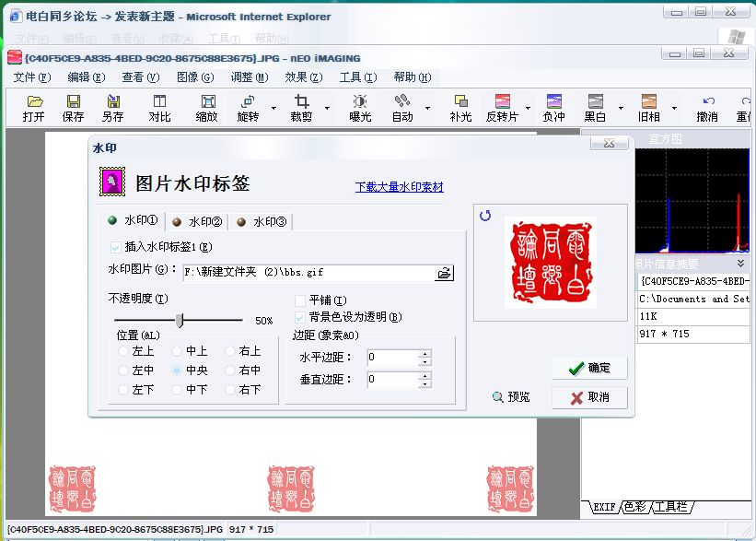Click the 撤消 (Undo) toolbar icon
The image size is (756, 541).
707,101
